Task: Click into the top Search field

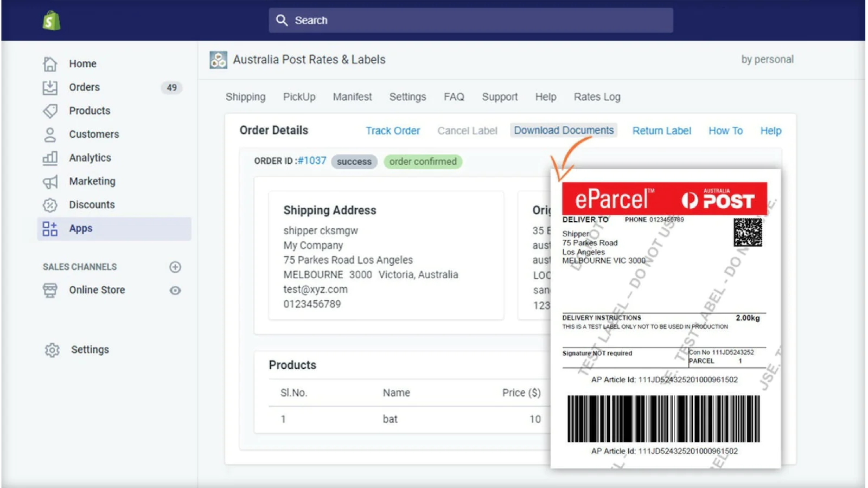Action: click(x=471, y=21)
